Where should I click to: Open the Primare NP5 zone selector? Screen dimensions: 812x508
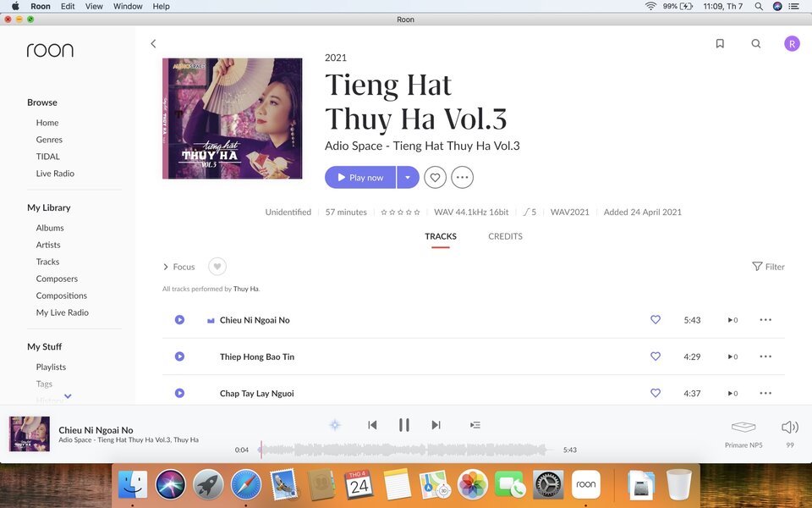(743, 433)
